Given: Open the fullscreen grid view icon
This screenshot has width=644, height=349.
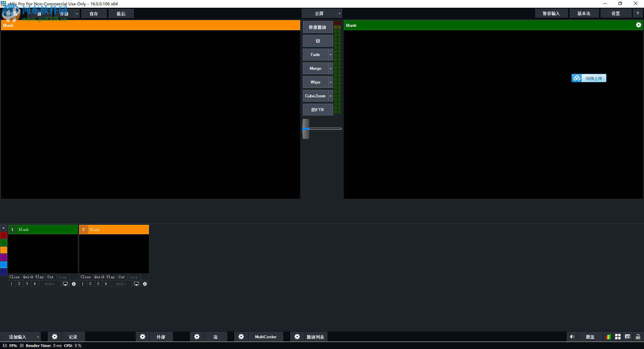Looking at the screenshot, I should click(618, 337).
